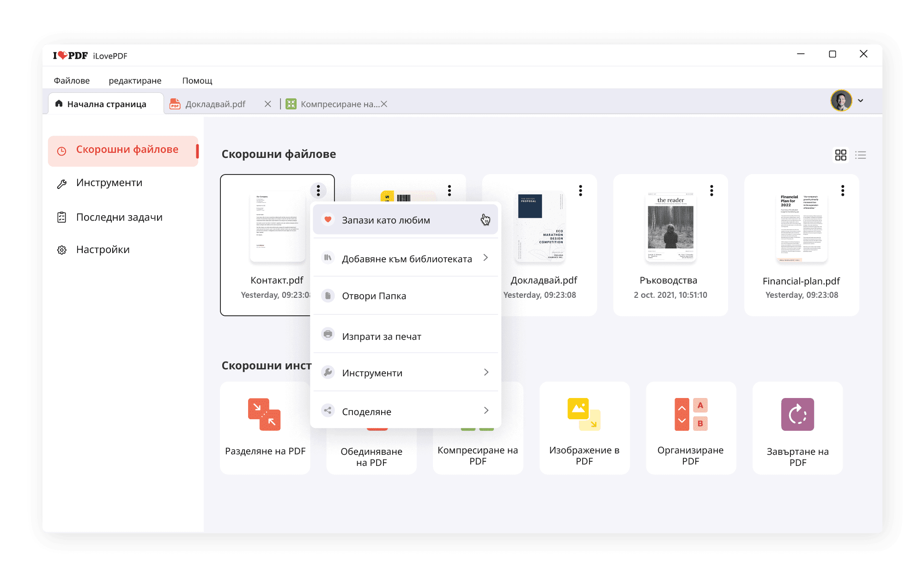Open the Докладвай.pdf thumbnail

click(x=541, y=227)
